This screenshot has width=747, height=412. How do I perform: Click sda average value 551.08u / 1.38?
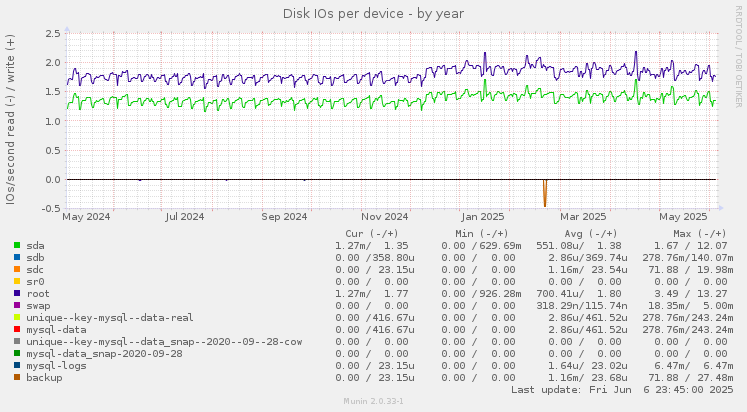coord(579,246)
